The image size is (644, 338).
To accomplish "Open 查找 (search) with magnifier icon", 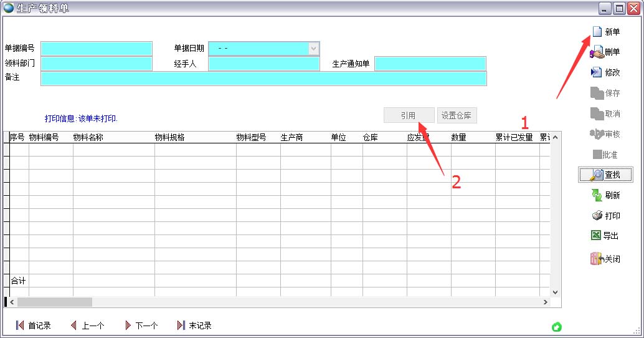I will tap(597, 175).
